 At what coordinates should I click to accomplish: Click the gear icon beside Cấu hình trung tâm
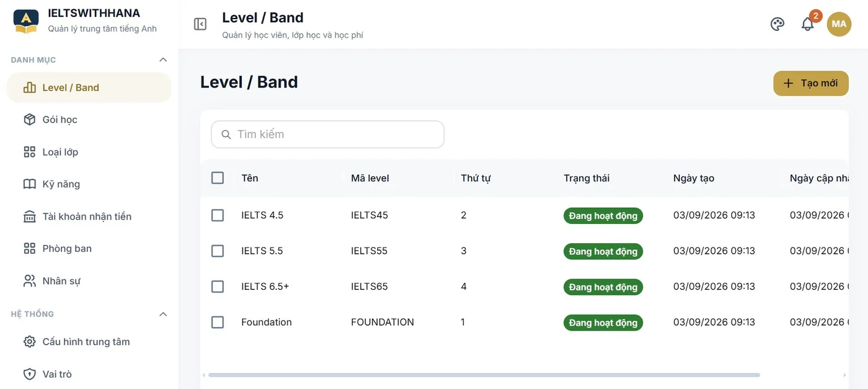[x=29, y=342]
